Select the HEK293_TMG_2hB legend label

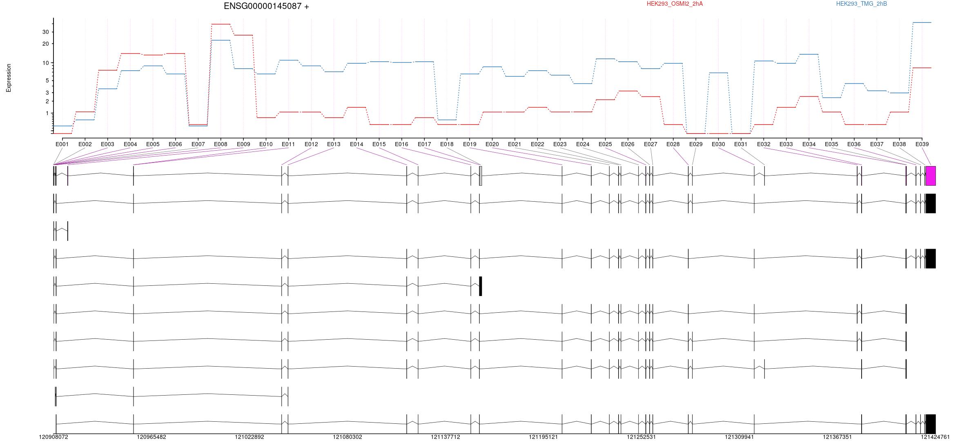(x=861, y=4)
